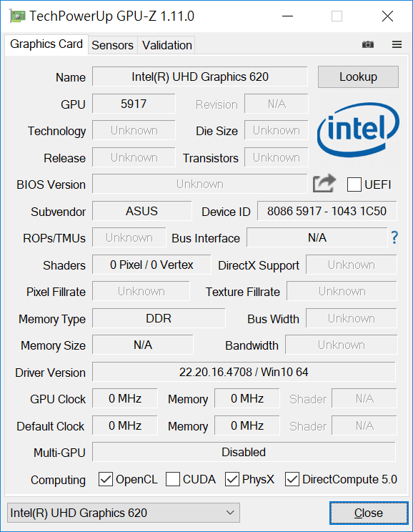413x532 pixels.
Task: Click the Die Size field showing Unknown
Action: (x=277, y=130)
